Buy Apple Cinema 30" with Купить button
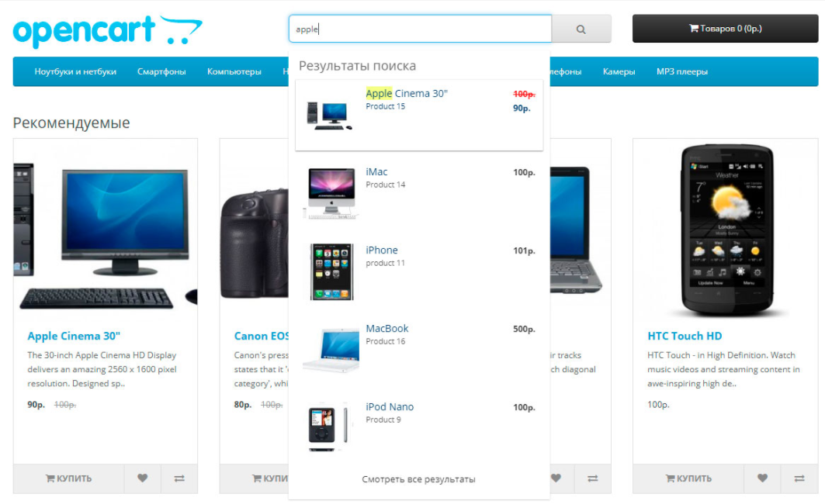 pyautogui.click(x=68, y=478)
